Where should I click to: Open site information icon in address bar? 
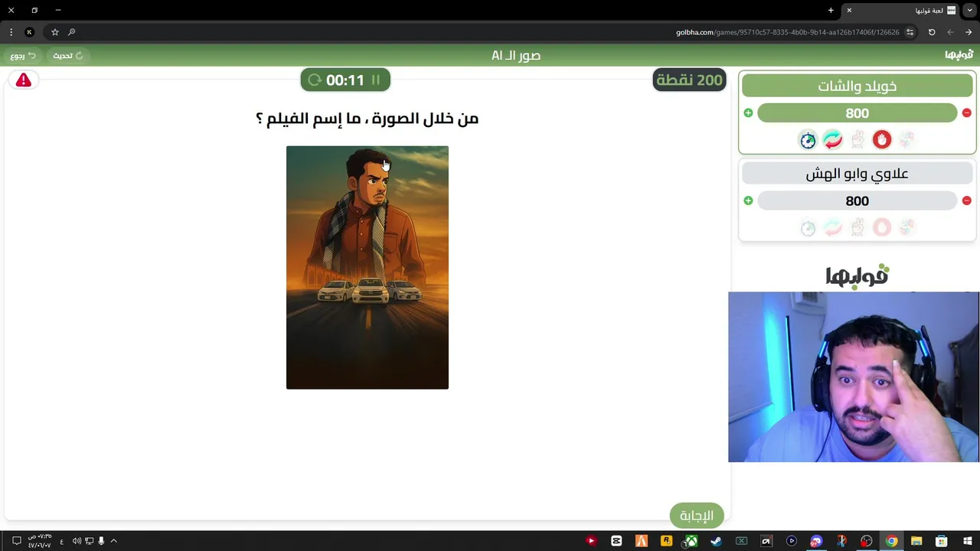point(910,32)
